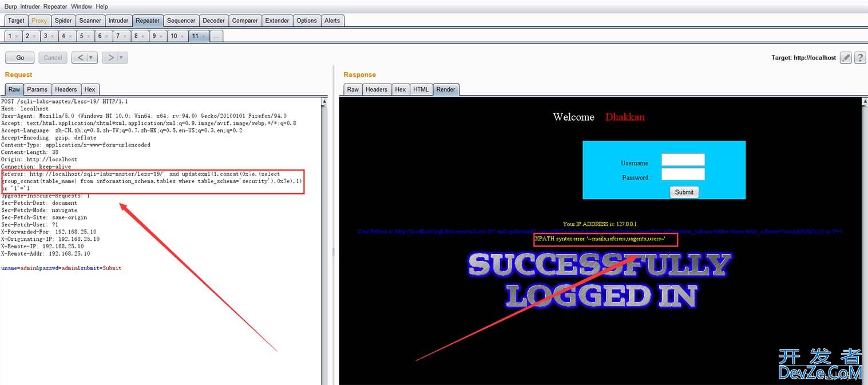868x385 pixels.
Task: Open the Burp menu
Action: point(10,6)
